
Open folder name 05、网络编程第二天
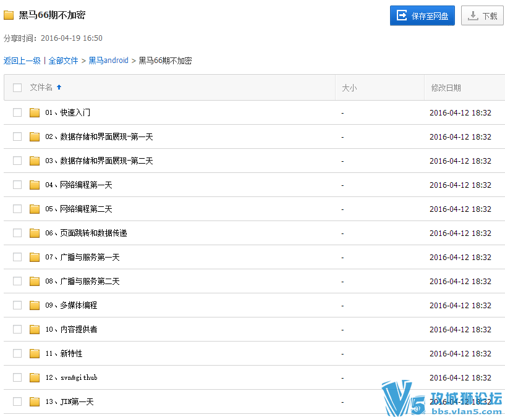click(79, 209)
